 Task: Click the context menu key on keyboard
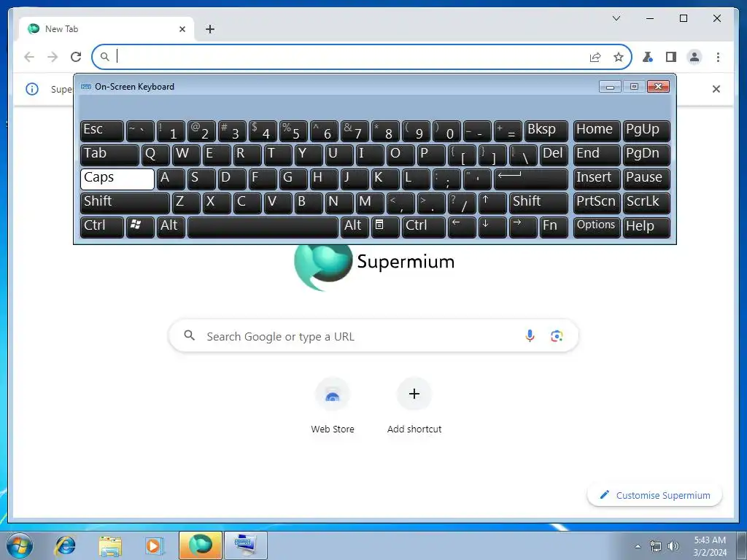tap(385, 227)
